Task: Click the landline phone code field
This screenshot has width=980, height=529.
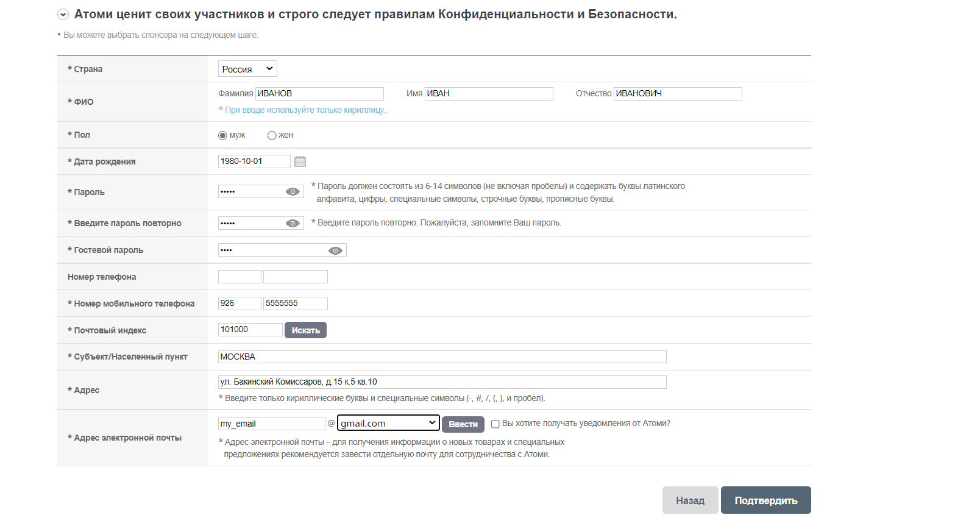Action: click(x=240, y=277)
